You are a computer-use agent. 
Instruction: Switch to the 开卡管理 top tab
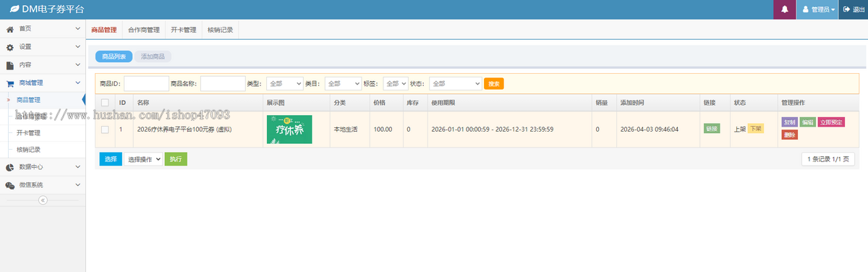(184, 30)
